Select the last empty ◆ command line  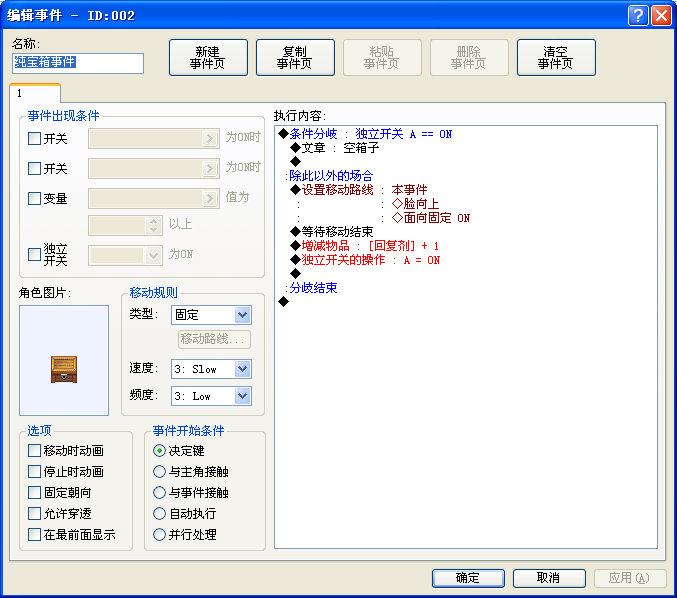click(284, 302)
